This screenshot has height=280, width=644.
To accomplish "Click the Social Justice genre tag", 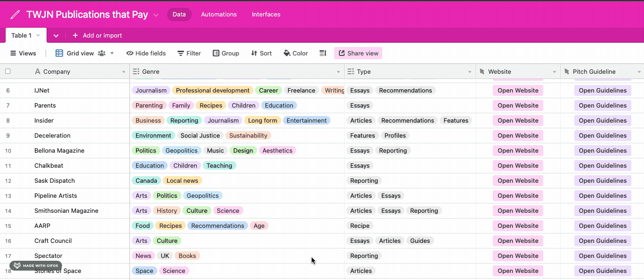I will point(200,135).
